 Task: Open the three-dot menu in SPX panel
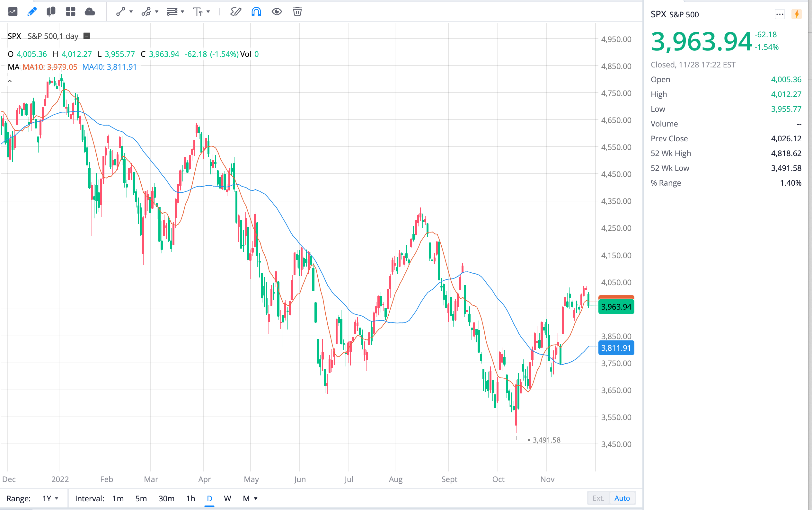pyautogui.click(x=779, y=14)
